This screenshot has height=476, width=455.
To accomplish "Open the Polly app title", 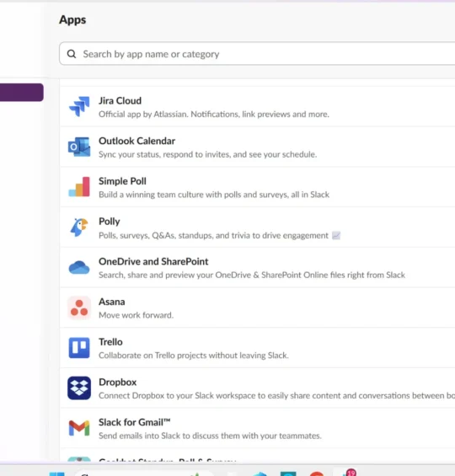I will pos(110,222).
